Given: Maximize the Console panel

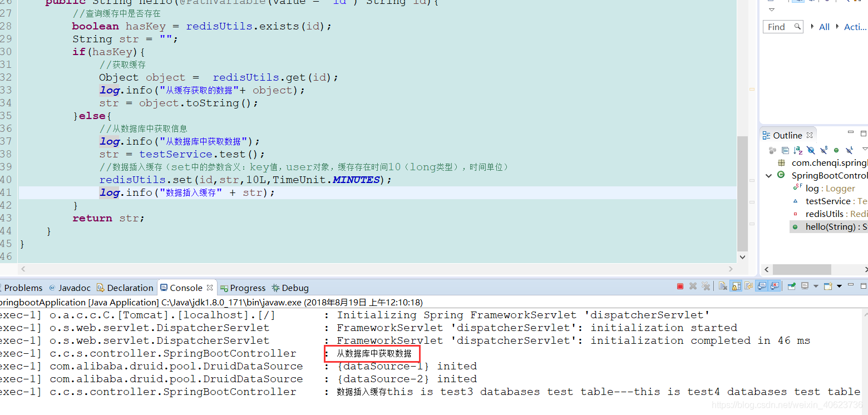Looking at the screenshot, I should tap(863, 286).
